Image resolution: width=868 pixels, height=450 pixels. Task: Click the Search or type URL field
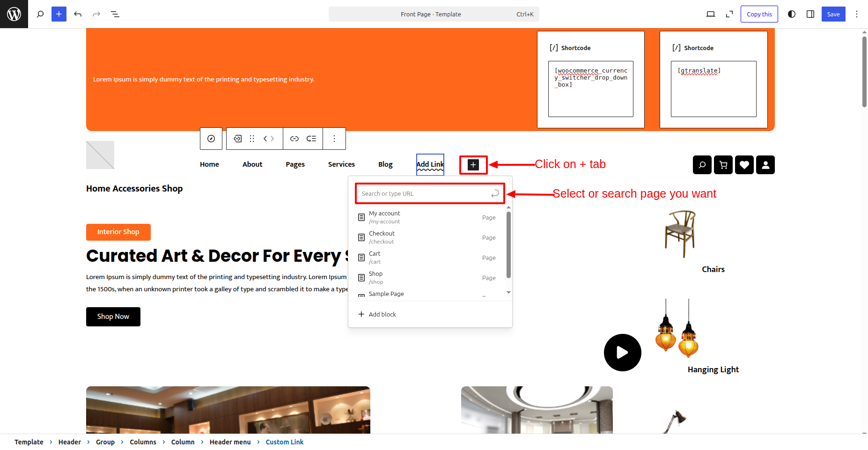point(424,194)
